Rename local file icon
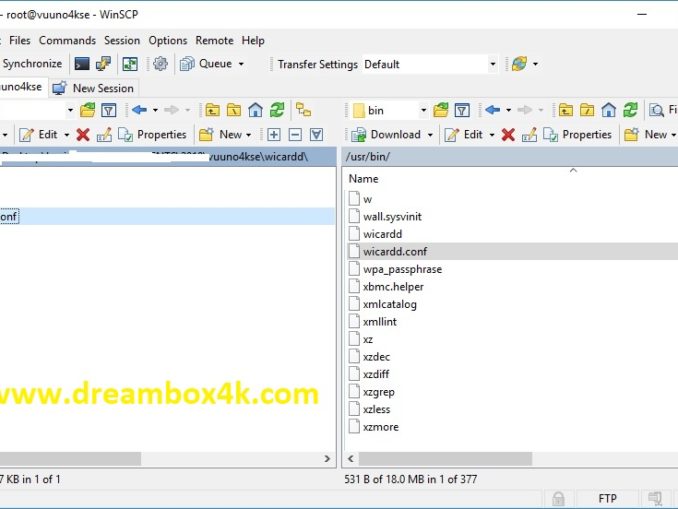The image size is (678, 509). click(104, 134)
